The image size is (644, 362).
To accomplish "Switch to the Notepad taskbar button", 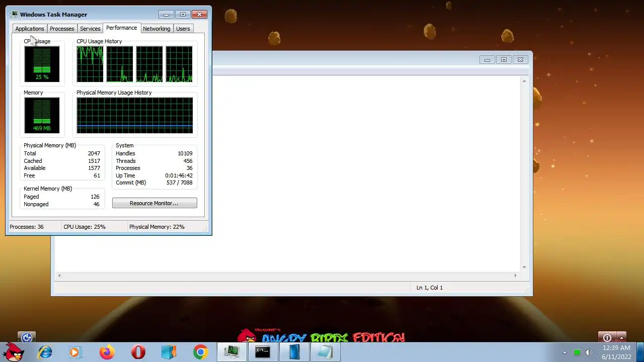I will tap(325, 352).
